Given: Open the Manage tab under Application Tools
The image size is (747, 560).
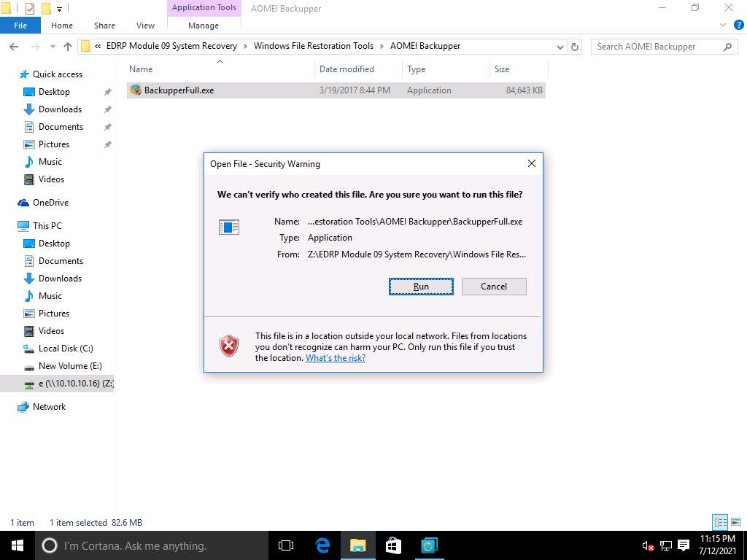Looking at the screenshot, I should [x=204, y=26].
